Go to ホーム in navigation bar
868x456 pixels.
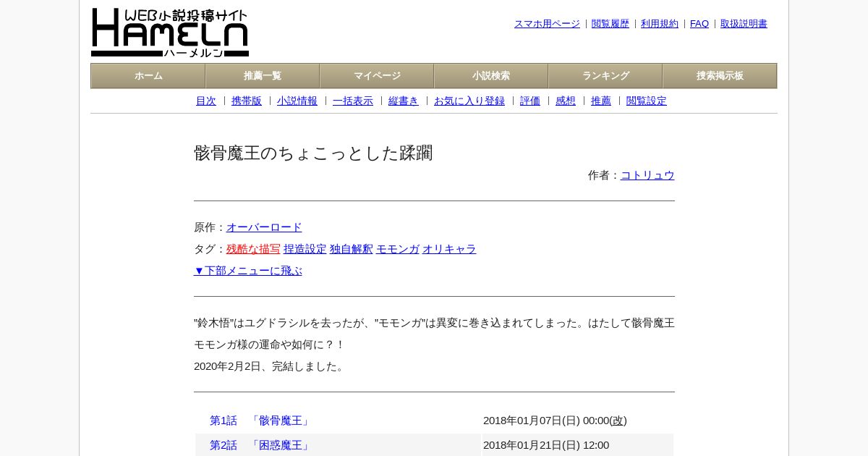pyautogui.click(x=148, y=76)
